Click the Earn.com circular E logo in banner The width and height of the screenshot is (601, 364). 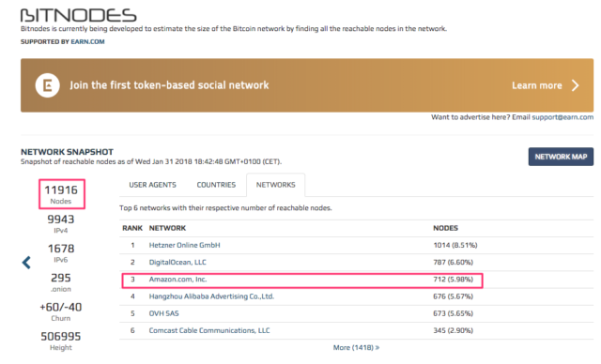point(48,85)
